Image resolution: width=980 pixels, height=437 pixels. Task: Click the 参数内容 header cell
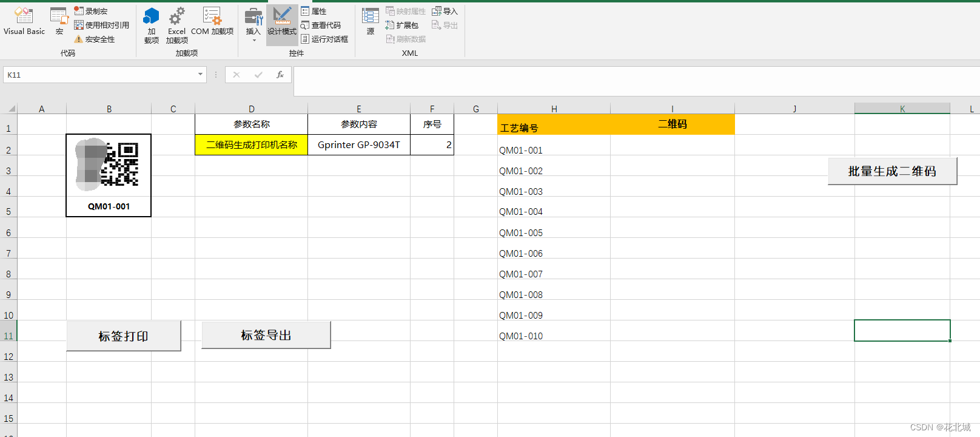pyautogui.click(x=359, y=124)
